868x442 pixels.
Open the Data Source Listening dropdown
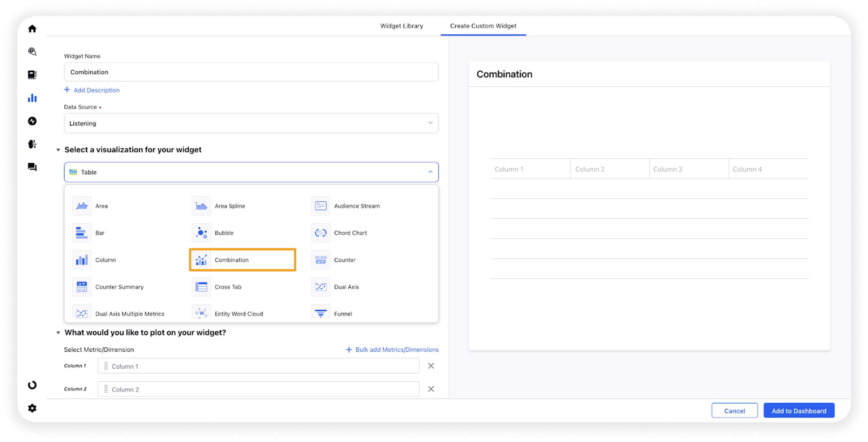[251, 123]
